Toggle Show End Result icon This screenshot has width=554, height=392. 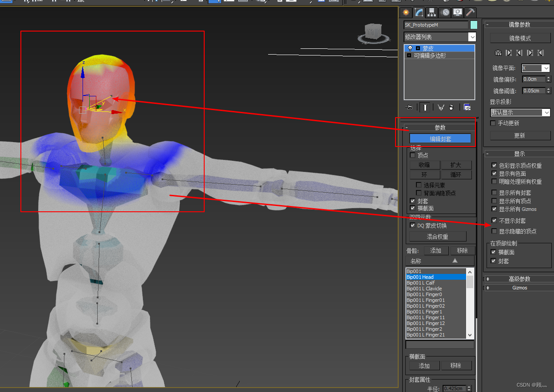(x=425, y=107)
